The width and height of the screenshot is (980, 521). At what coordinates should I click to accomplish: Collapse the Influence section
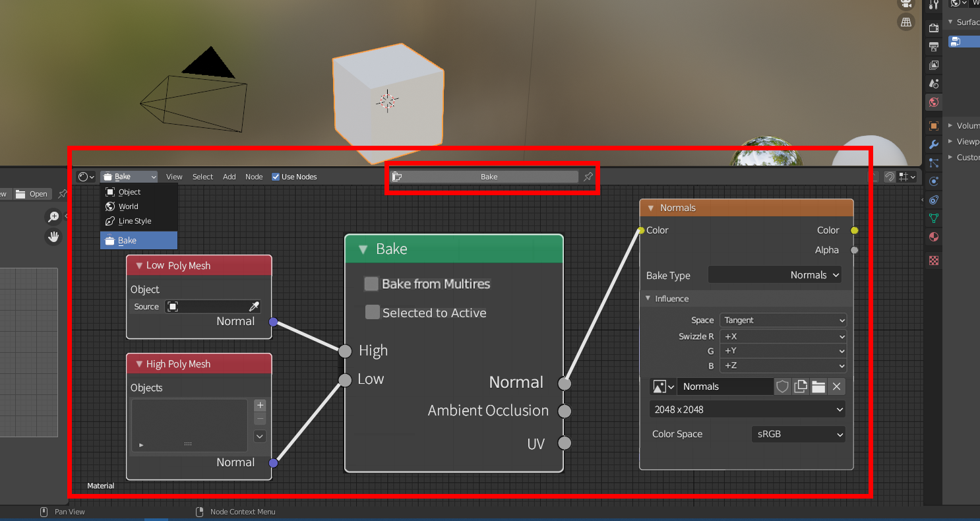pyautogui.click(x=648, y=299)
